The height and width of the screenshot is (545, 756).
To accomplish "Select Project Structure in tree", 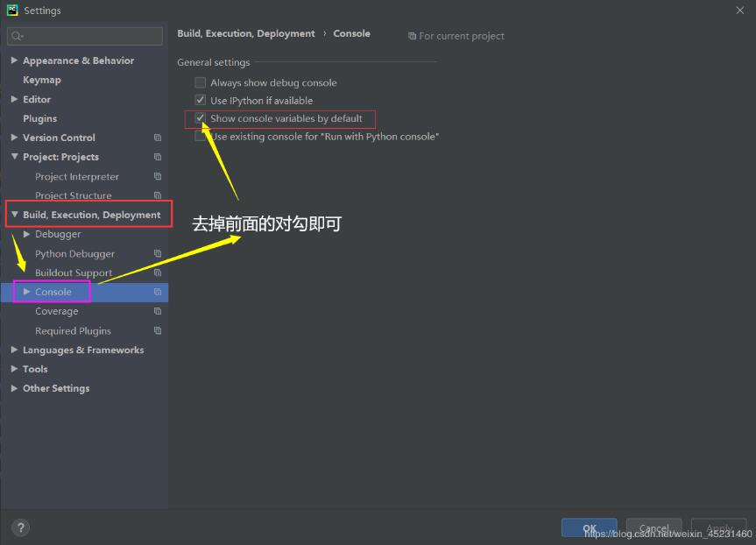I will pos(74,195).
